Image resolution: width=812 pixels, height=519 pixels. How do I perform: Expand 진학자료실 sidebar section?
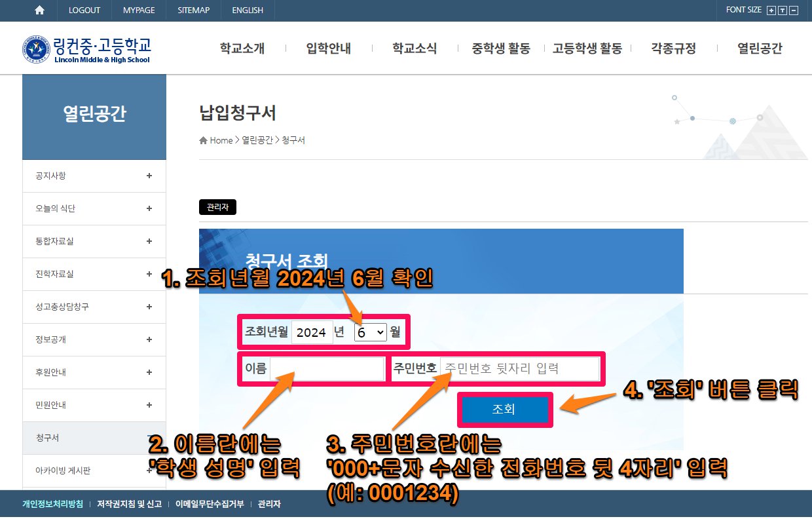tap(149, 274)
